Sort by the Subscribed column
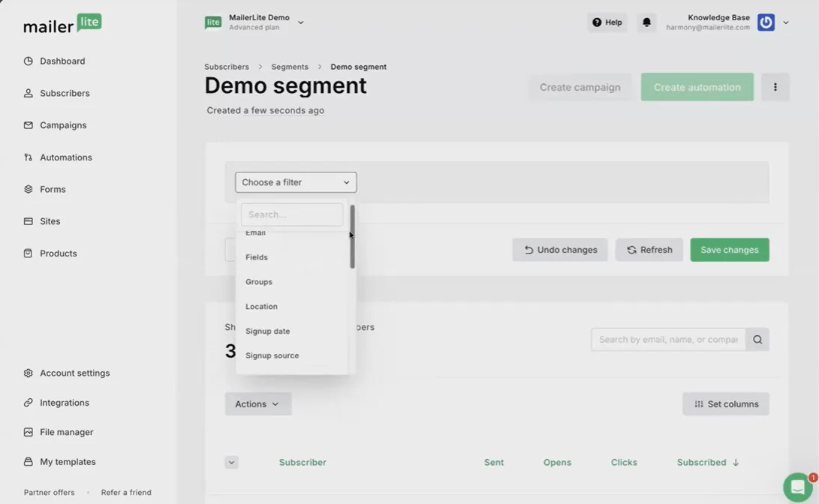This screenshot has height=504, width=819. (x=708, y=462)
